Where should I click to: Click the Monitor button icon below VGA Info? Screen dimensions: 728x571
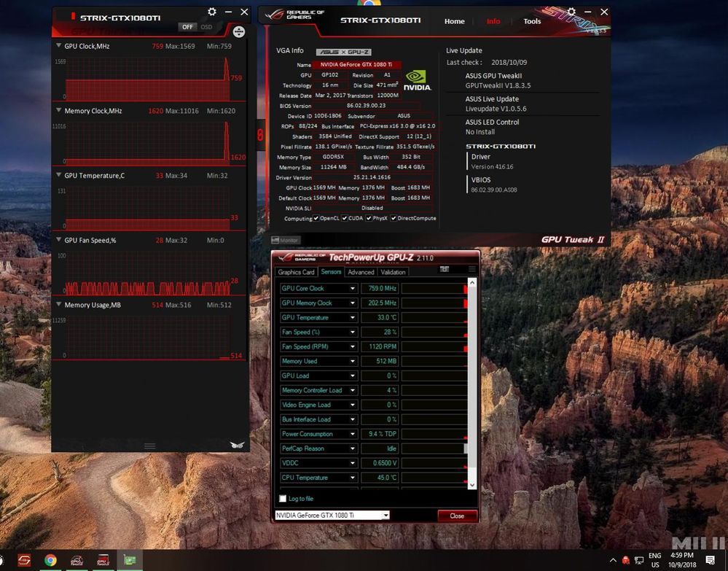(x=286, y=240)
